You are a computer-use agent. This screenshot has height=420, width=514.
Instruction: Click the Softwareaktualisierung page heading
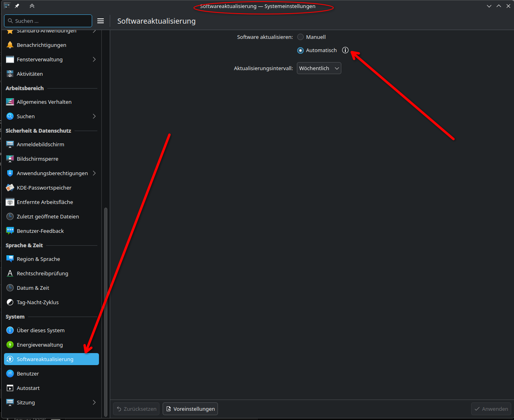pyautogui.click(x=156, y=21)
